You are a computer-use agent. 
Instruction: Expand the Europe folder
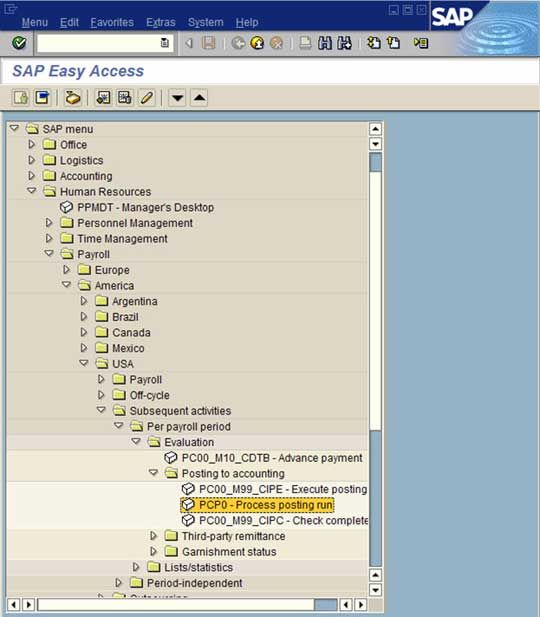tap(66, 270)
